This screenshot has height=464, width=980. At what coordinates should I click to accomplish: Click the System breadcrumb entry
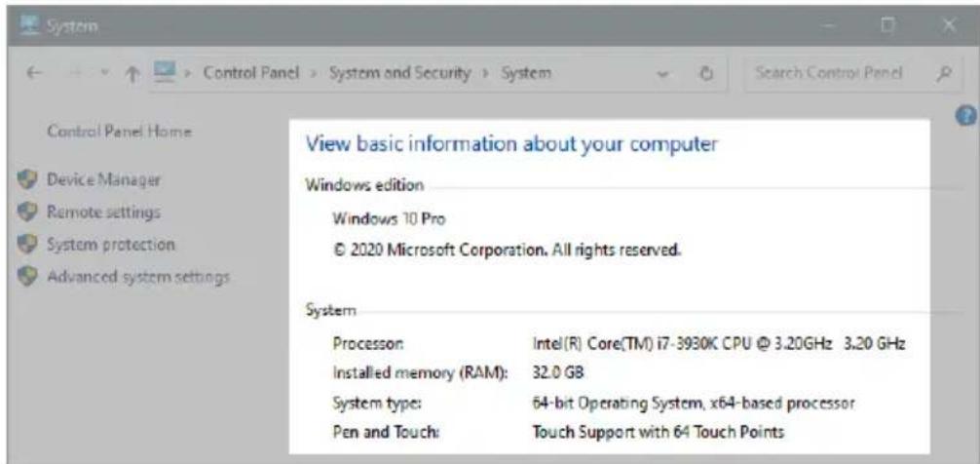526,73
